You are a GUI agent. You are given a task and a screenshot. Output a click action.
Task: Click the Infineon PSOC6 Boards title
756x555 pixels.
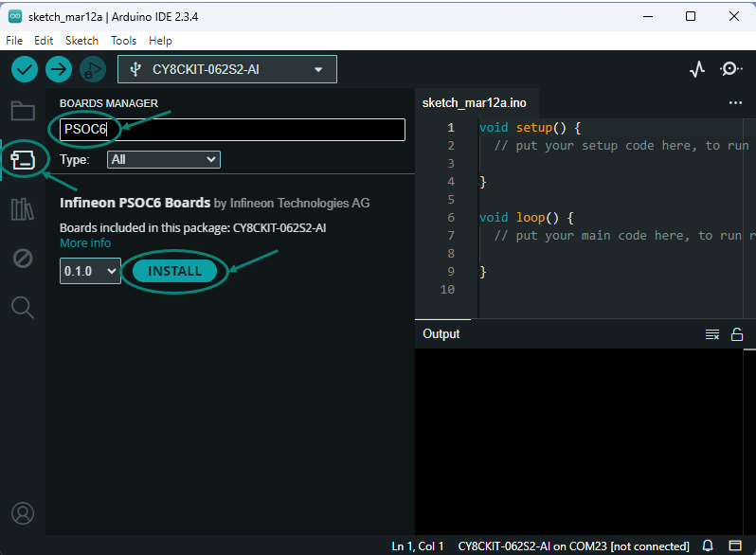[x=135, y=203]
